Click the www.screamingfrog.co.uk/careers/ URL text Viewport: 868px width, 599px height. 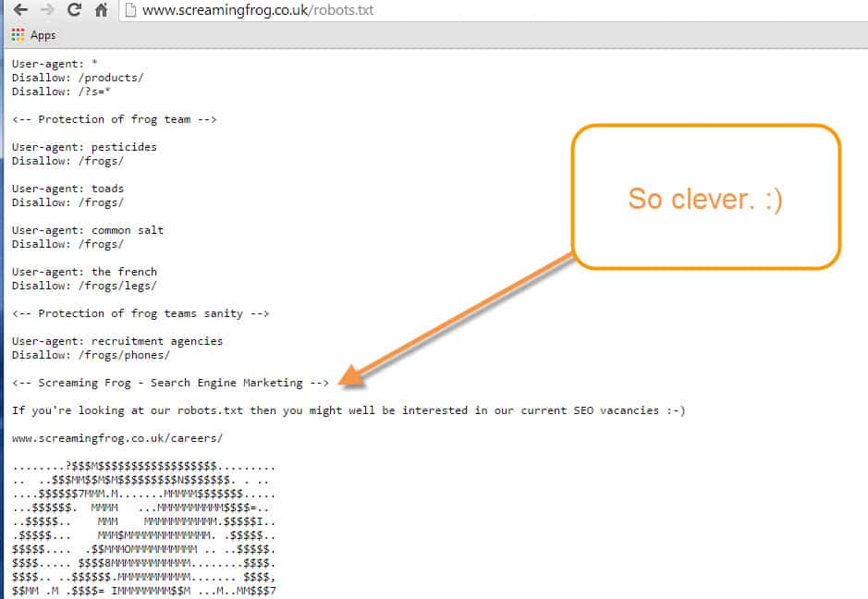[117, 438]
